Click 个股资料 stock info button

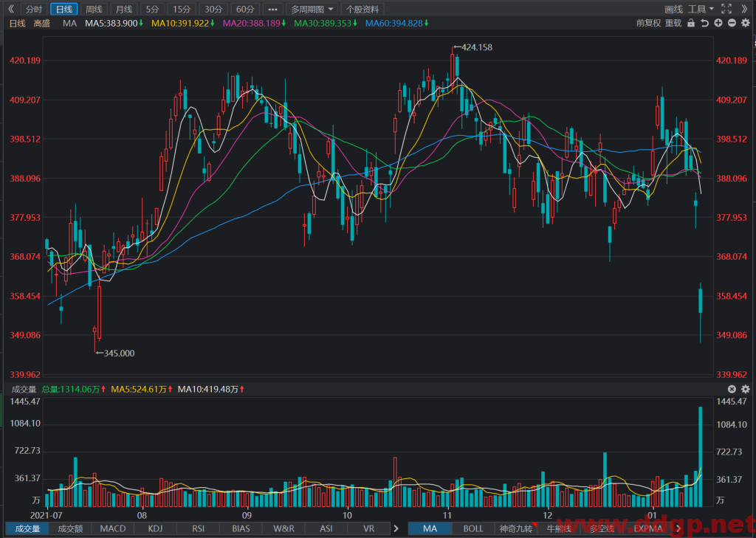[x=362, y=9]
